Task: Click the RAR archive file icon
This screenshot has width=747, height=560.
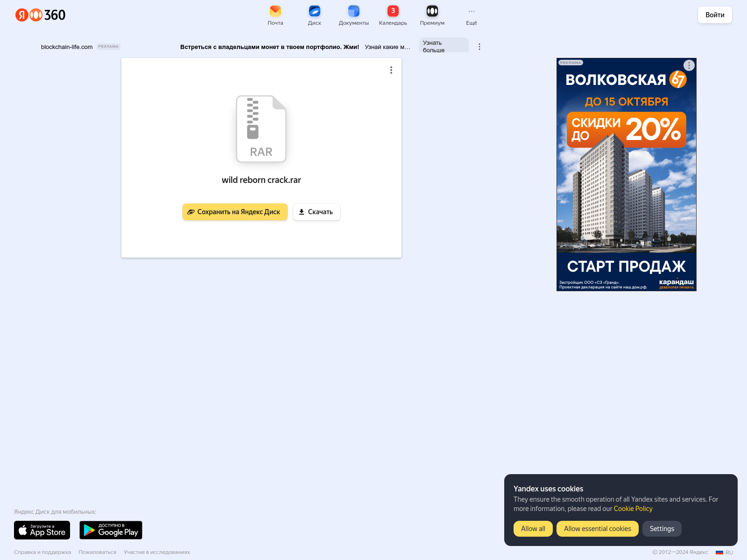Action: pos(261,129)
